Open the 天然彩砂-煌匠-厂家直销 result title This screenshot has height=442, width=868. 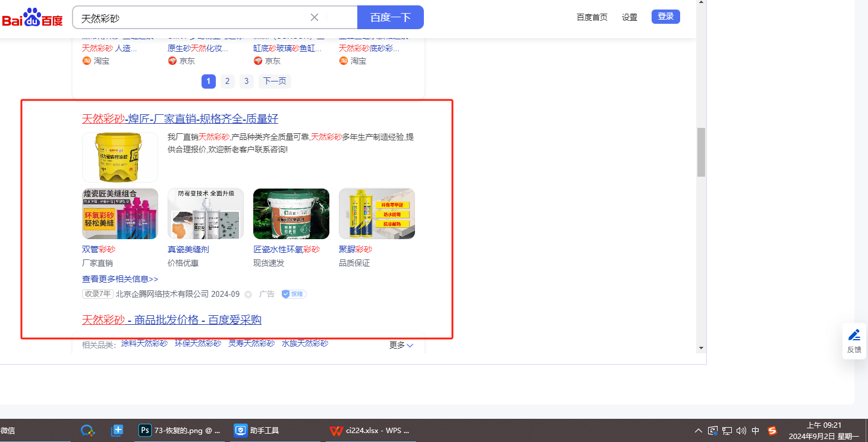point(180,118)
